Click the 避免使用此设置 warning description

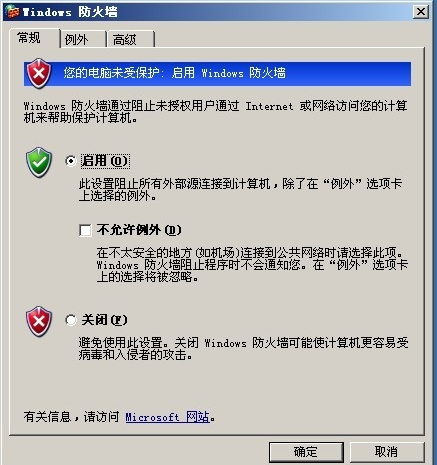click(x=243, y=349)
